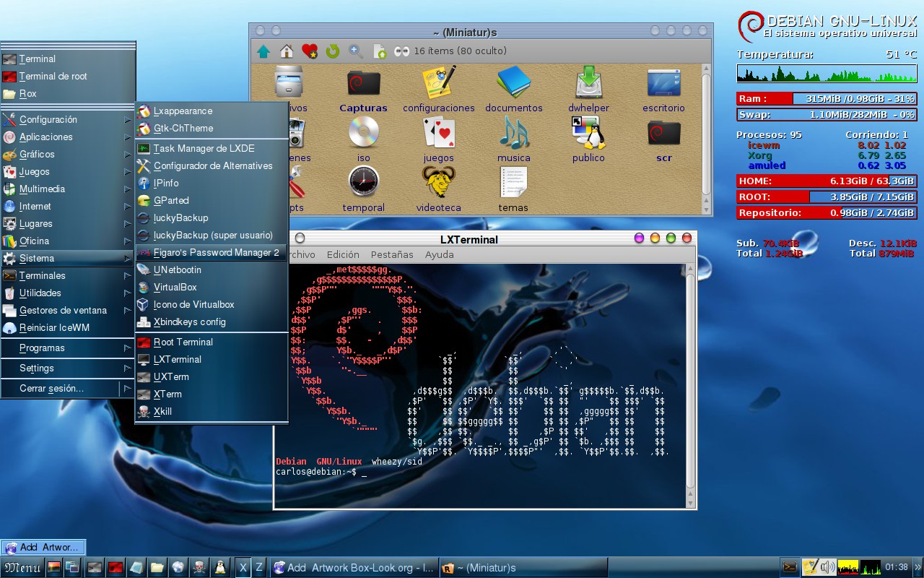Click skull Xkill launcher on taskbar
924x578 pixels.
(199, 568)
